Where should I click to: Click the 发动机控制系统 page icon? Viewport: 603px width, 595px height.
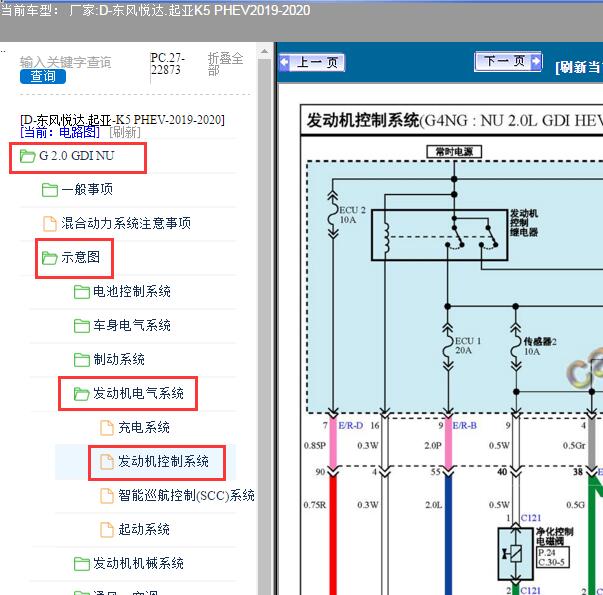pyautogui.click(x=107, y=462)
